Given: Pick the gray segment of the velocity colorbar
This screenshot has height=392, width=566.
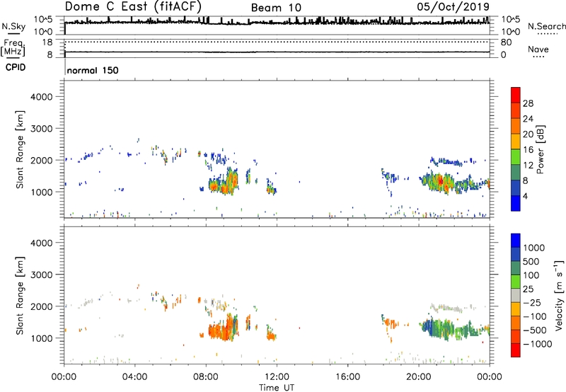Looking at the screenshot, I should click(516, 296).
